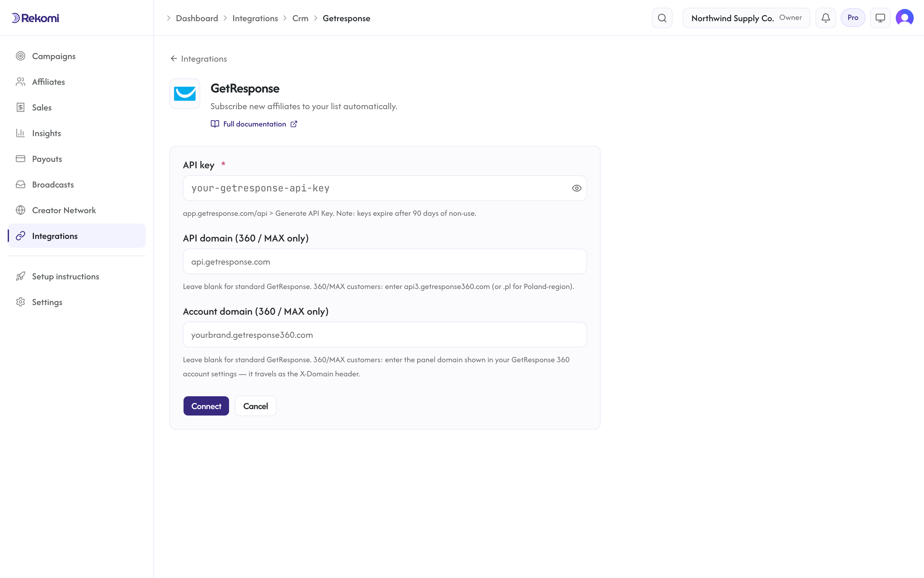Click the Connect button
Screen dimensions: 924x578
click(206, 406)
